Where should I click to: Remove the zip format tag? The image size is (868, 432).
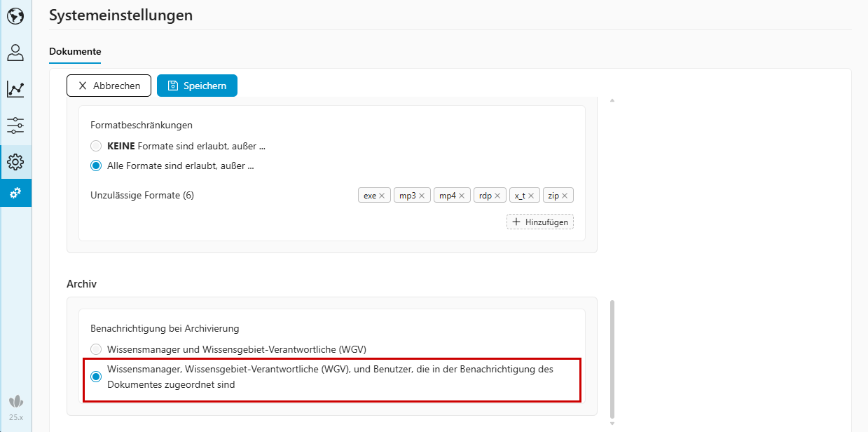click(565, 196)
